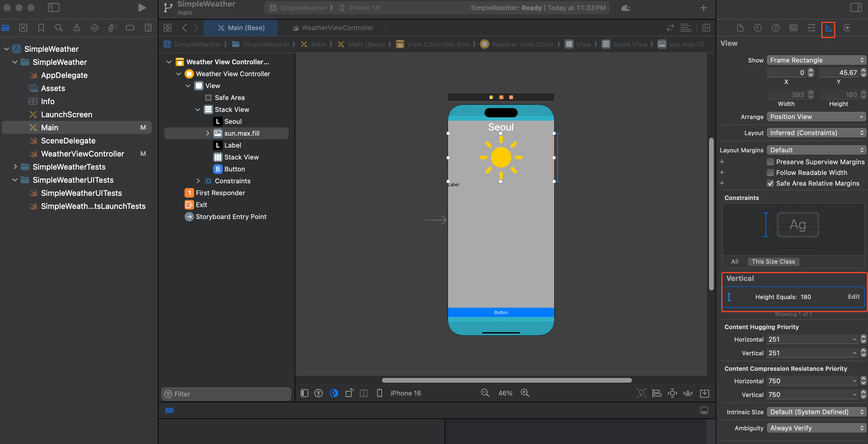868x444 pixels.
Task: Open the Find navigator magnifier icon
Action: click(x=59, y=28)
